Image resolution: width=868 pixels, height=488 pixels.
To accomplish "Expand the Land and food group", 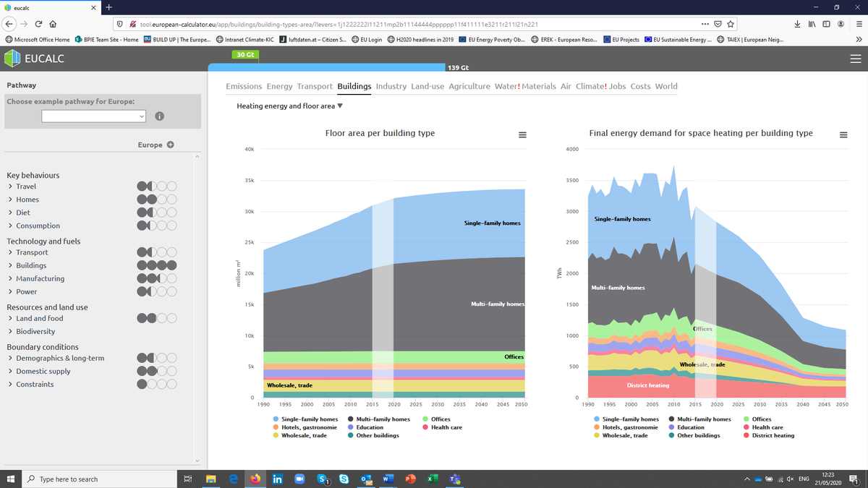I will [35, 318].
